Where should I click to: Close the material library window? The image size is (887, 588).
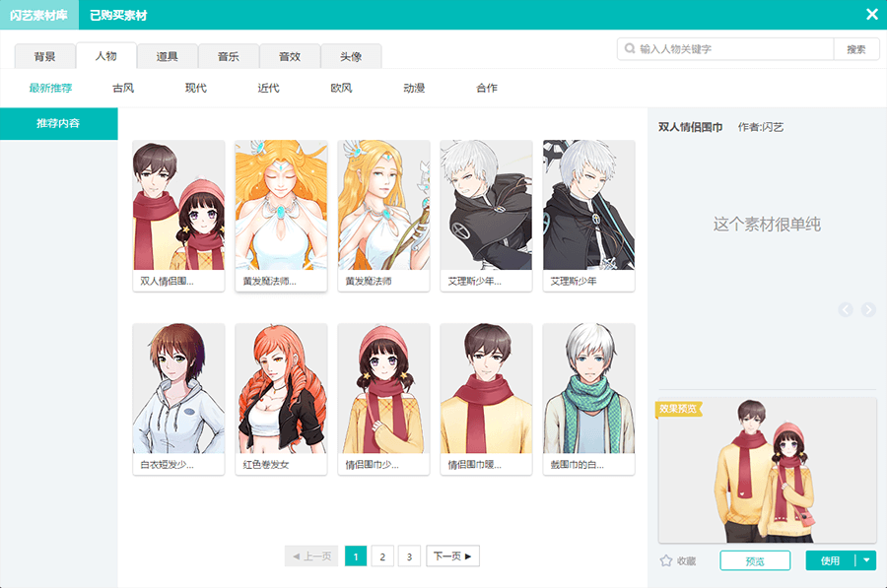click(x=872, y=14)
